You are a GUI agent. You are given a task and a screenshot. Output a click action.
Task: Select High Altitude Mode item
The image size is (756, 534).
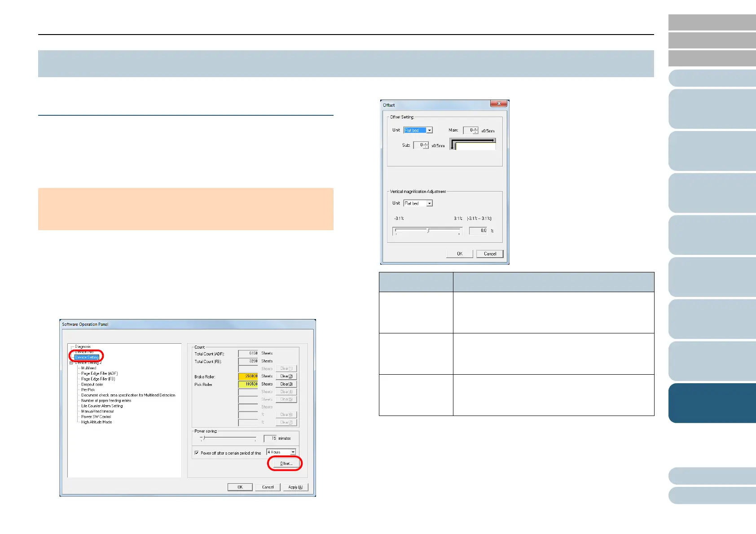click(97, 422)
